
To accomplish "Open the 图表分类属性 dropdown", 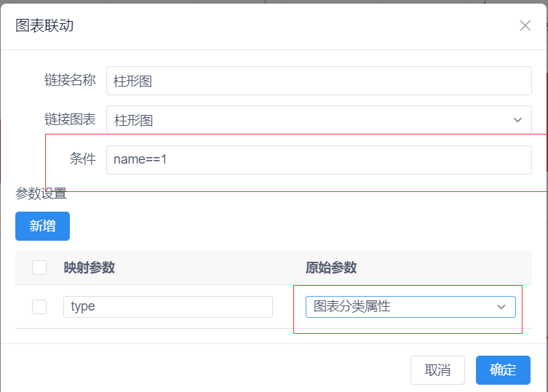I will point(410,307).
